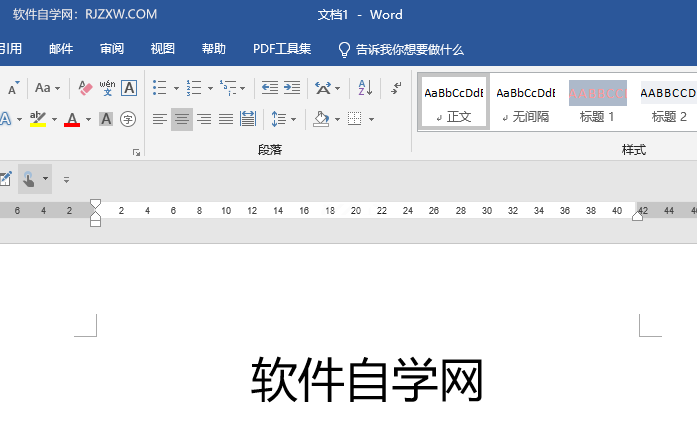Click the Character Border (boxed A) icon
The image size is (697, 436).
tap(129, 88)
